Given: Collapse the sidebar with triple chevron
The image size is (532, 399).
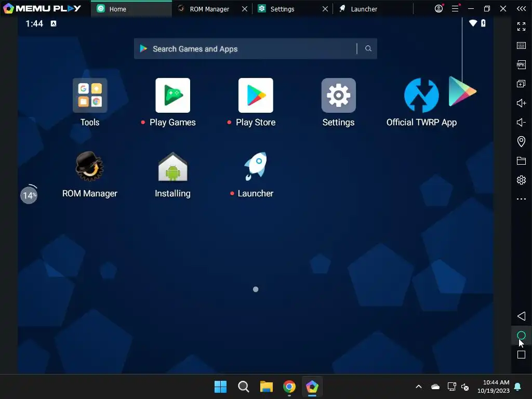Looking at the screenshot, I should tap(521, 9).
